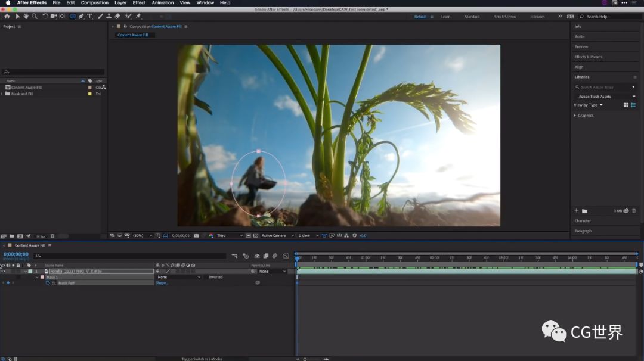The height and width of the screenshot is (361, 644).
Task: Select the Roto Brush tool
Action: click(x=128, y=17)
